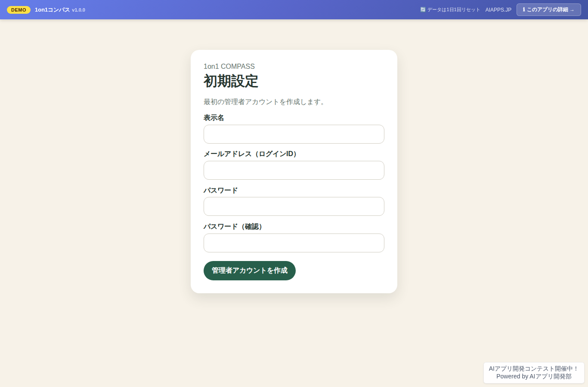Click the first パスワード input field
This screenshot has height=387, width=588.
[x=294, y=206]
